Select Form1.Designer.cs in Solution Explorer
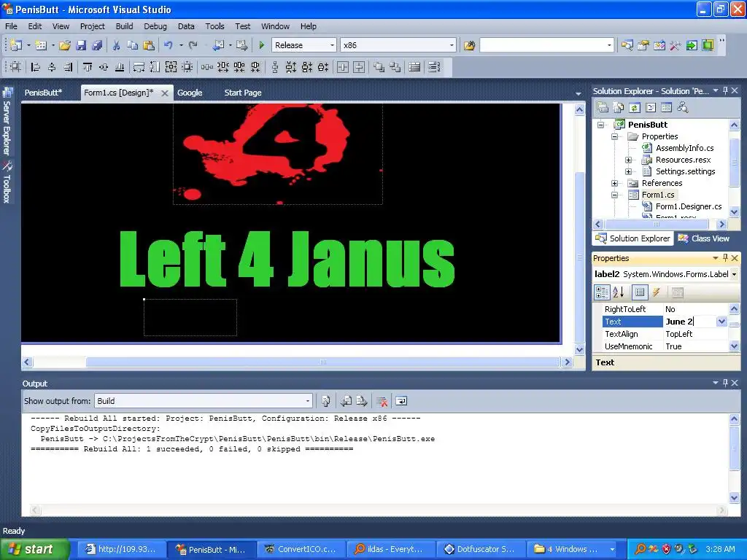Image resolution: width=747 pixels, height=560 pixels. click(689, 206)
